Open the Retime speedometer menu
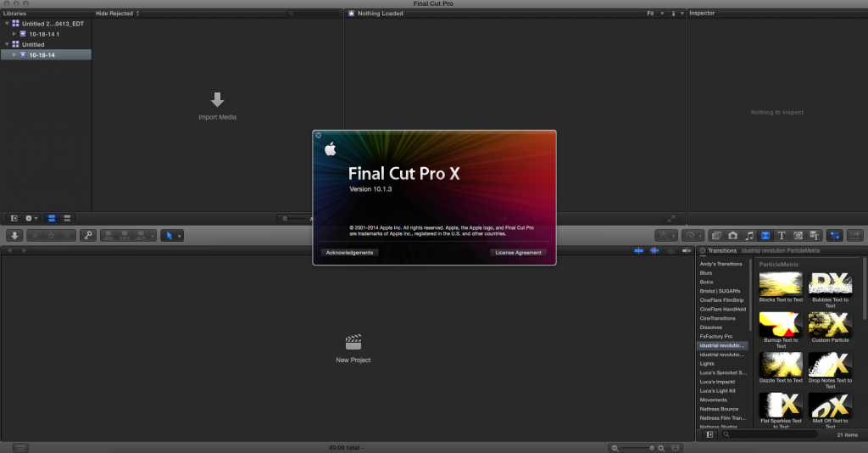 (x=693, y=235)
